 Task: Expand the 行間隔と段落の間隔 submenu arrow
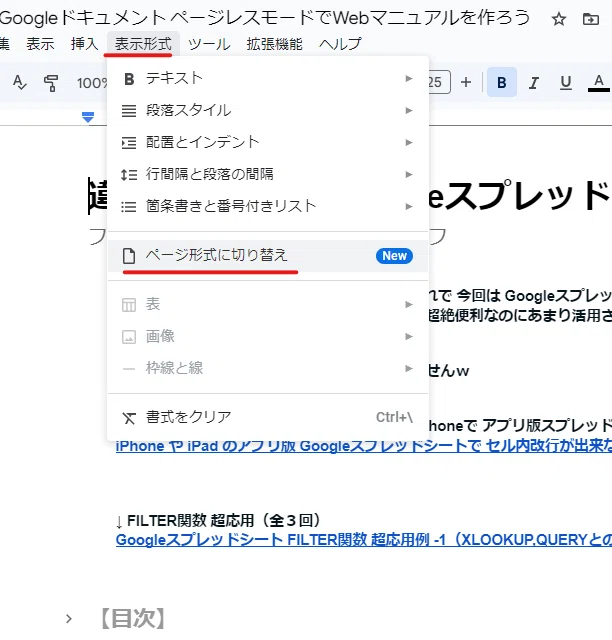click(409, 174)
